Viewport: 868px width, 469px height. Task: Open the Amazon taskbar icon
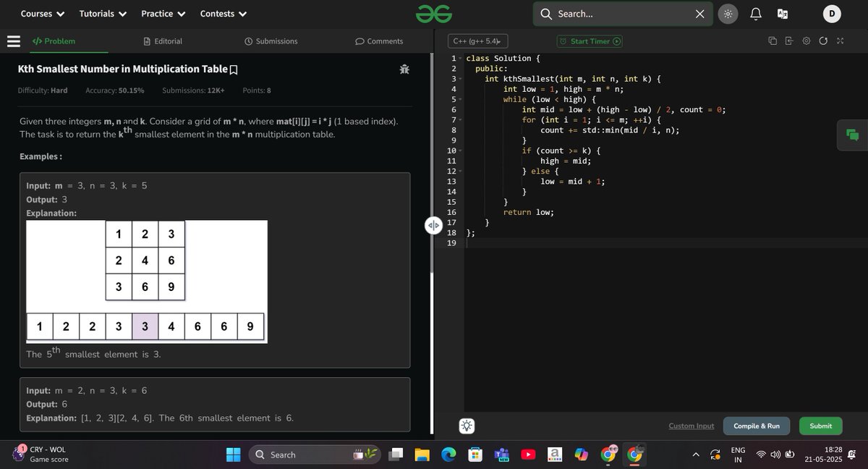pyautogui.click(x=555, y=455)
